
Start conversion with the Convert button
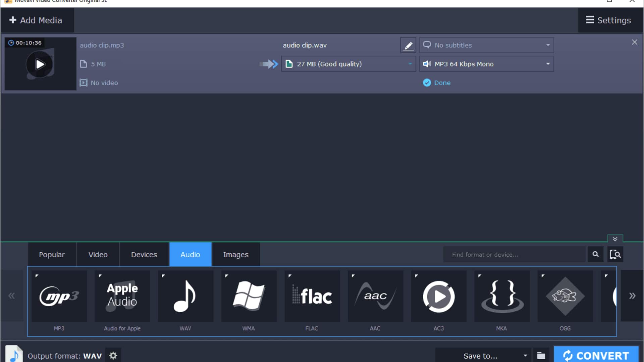point(597,355)
